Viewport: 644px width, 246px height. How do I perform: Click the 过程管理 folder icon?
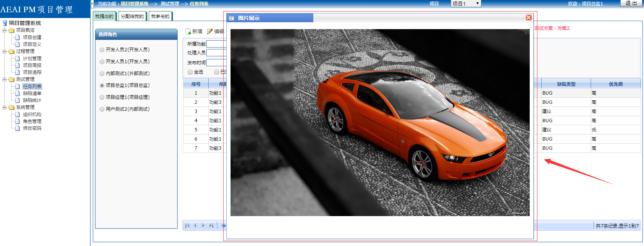coord(12,51)
